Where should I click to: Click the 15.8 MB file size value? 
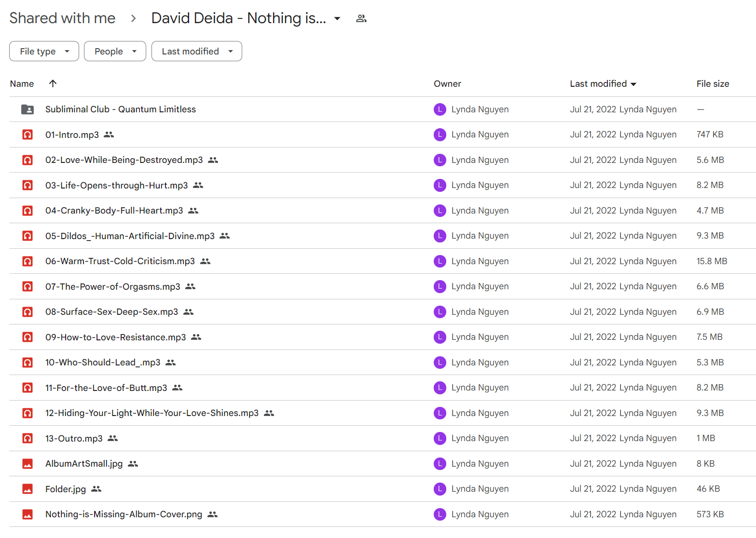(x=712, y=261)
